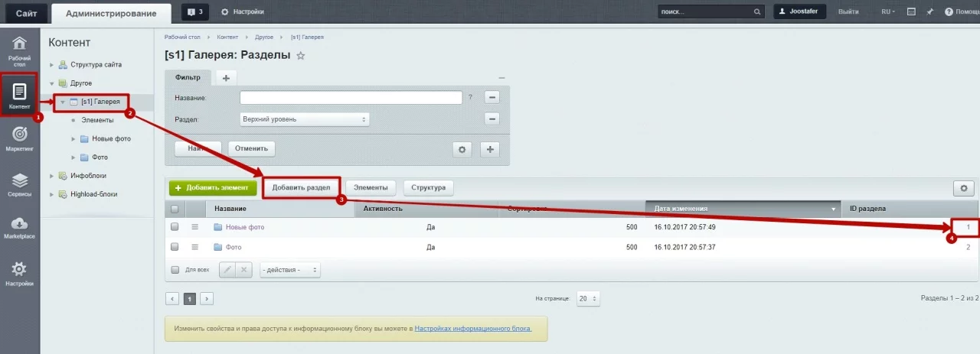Open the действия dropdown
The image size is (980, 354).
tap(289, 270)
